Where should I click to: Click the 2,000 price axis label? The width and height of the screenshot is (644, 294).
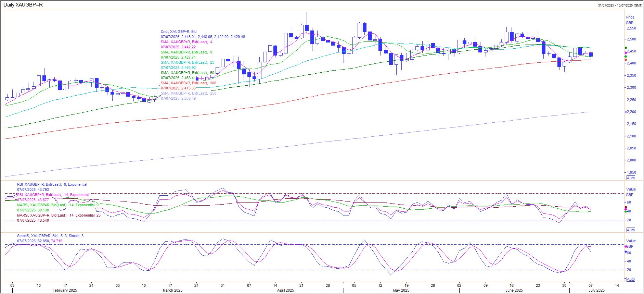(631, 160)
